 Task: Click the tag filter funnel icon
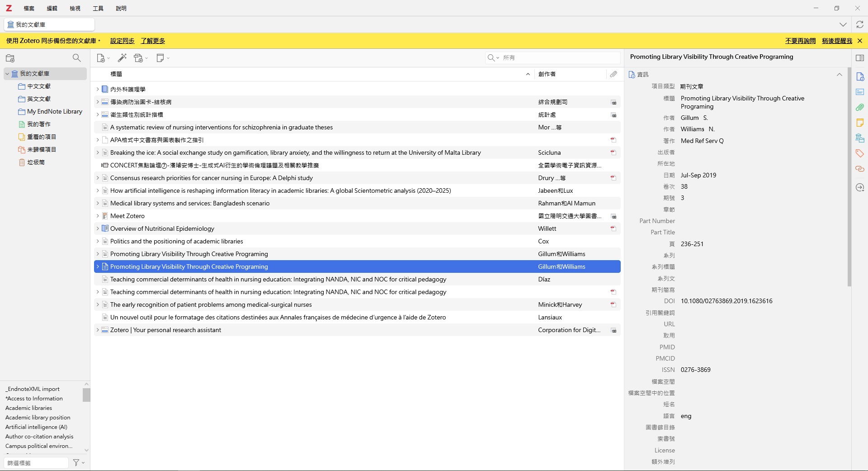point(79,462)
